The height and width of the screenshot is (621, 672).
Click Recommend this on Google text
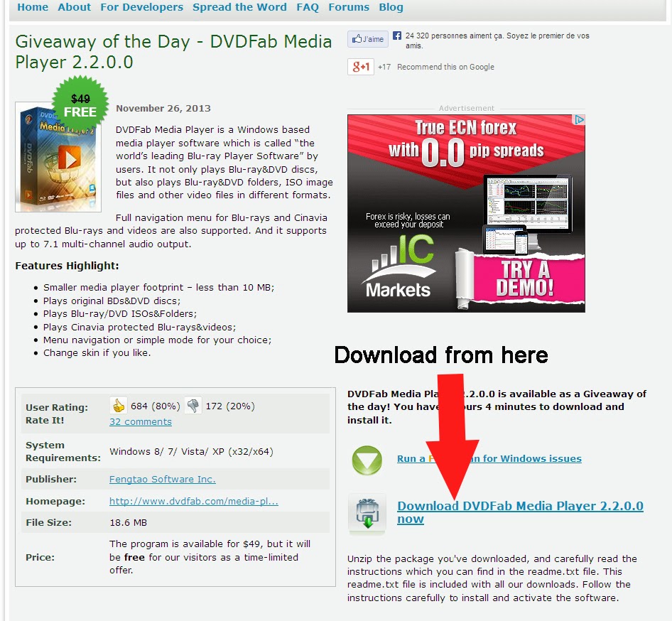click(445, 67)
